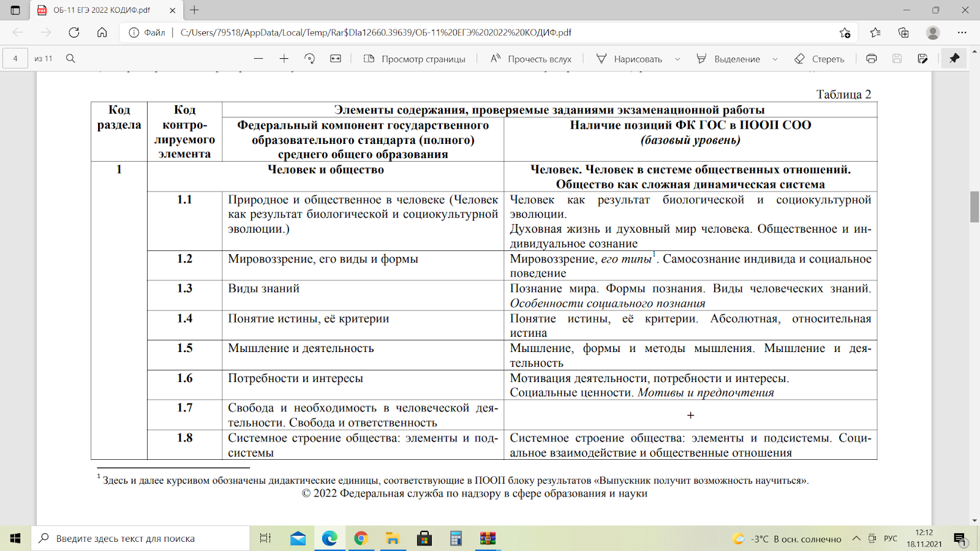Open Microsoft Store from the taskbar
Screen dimensions: 980x551
pos(424,538)
